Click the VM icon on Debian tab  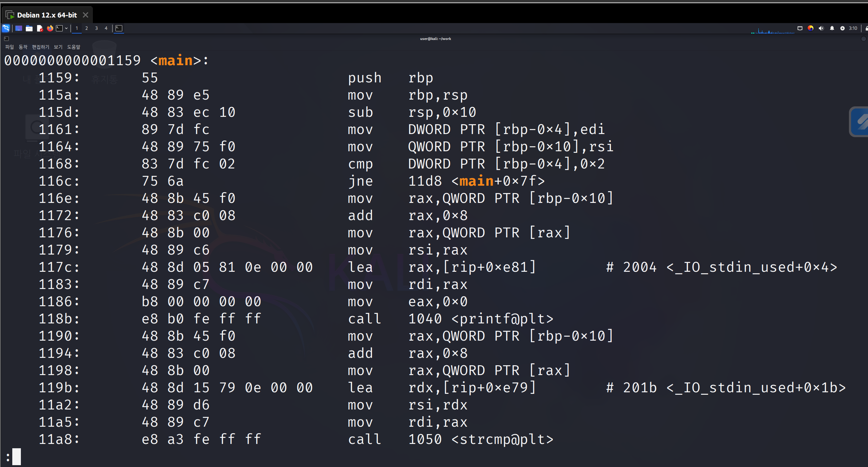click(10, 15)
